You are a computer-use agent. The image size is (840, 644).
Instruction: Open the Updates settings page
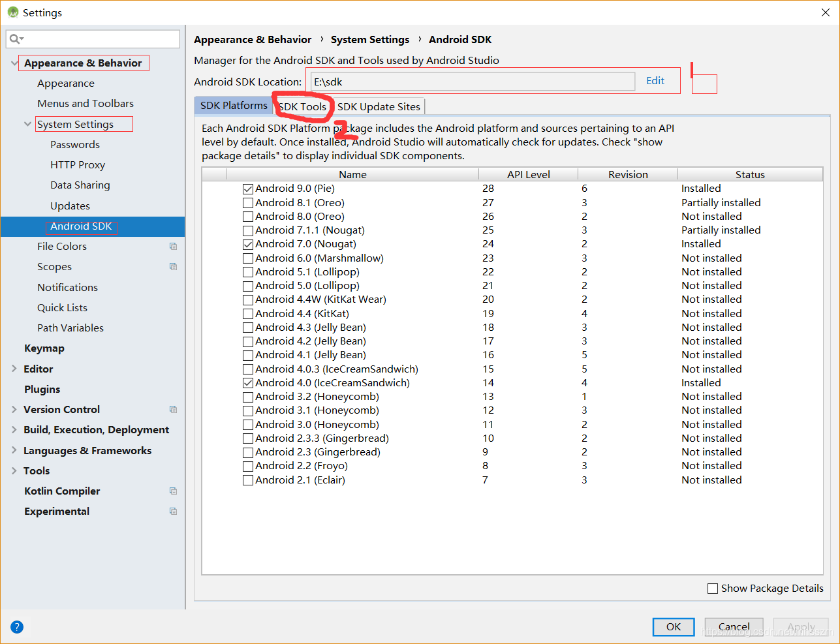pos(70,206)
